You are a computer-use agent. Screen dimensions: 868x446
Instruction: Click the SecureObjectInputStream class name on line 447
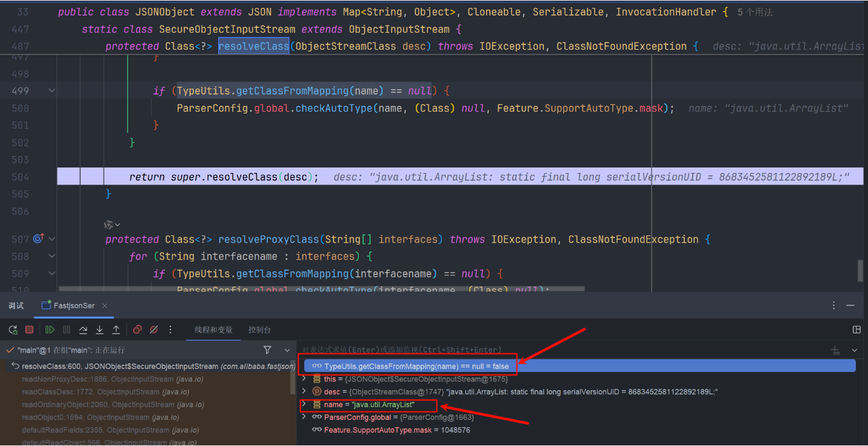point(227,29)
